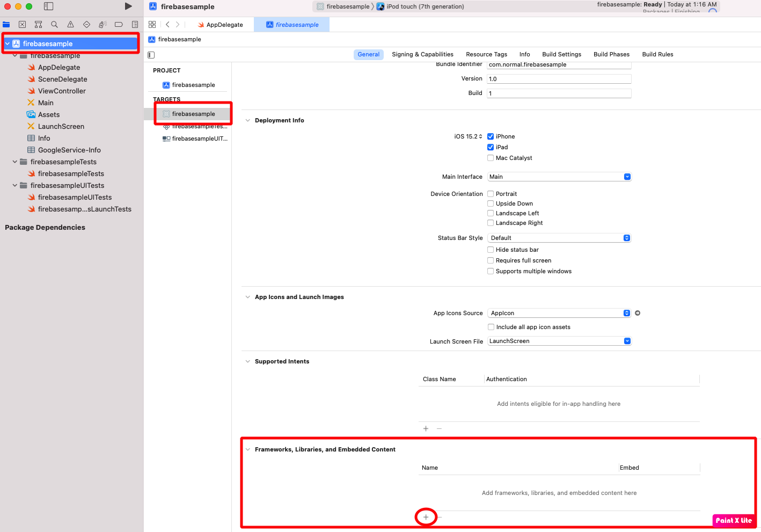Select the firebasesample editor tab
The height and width of the screenshot is (532, 761).
pyautogui.click(x=291, y=25)
